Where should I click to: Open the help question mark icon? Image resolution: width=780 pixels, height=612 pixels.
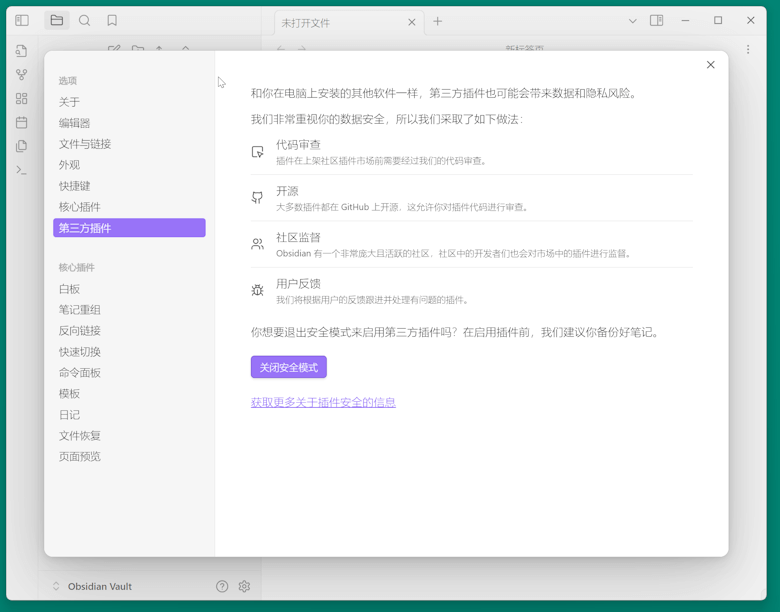(222, 587)
